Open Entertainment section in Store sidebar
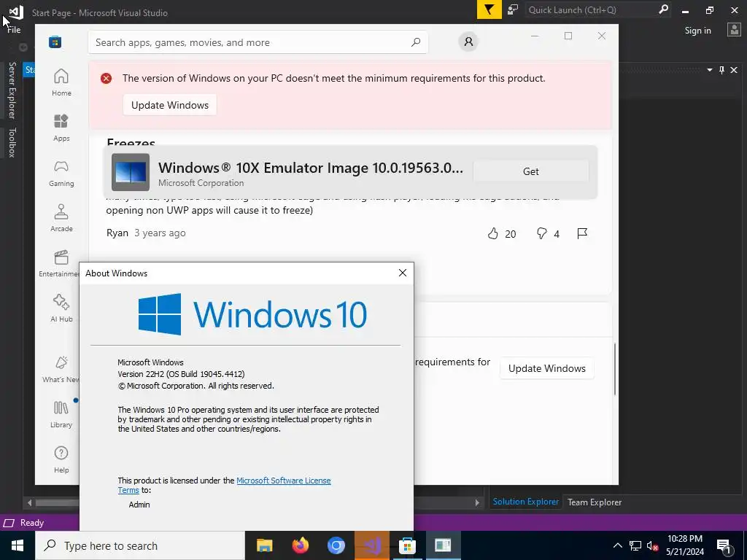The height and width of the screenshot is (560, 747). 60,264
